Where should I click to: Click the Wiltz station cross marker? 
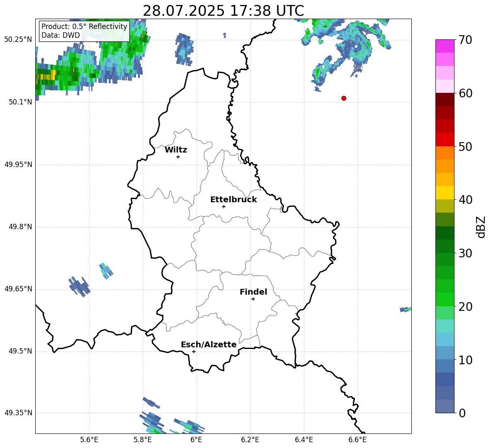pos(178,157)
